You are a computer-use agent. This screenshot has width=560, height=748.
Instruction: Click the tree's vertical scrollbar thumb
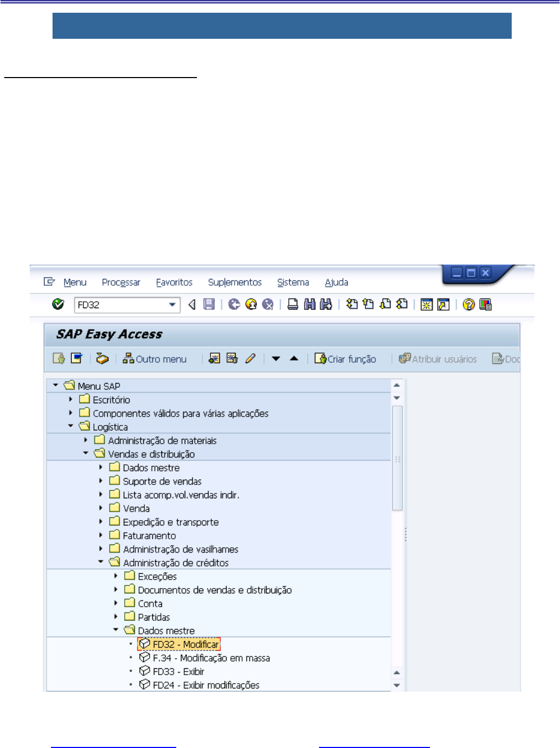tap(397, 457)
